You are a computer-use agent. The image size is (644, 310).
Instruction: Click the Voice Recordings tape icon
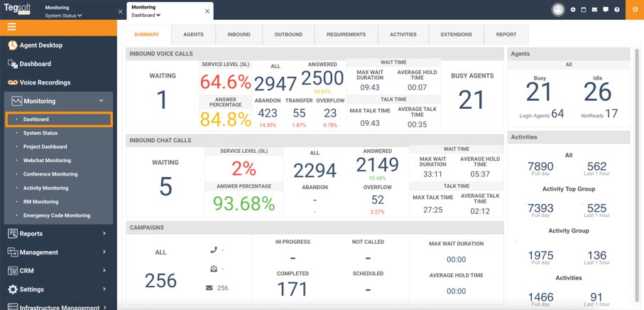pos(13,82)
